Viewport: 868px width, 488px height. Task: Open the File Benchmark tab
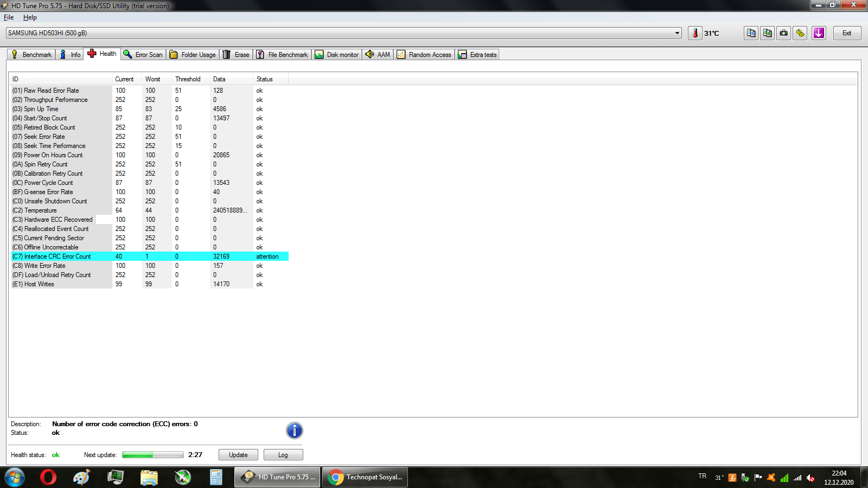282,55
